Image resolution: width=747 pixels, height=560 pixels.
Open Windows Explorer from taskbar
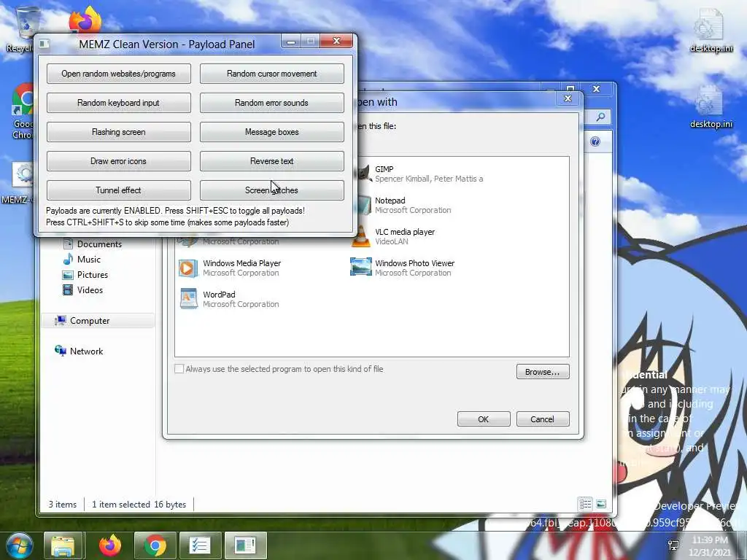click(x=63, y=545)
